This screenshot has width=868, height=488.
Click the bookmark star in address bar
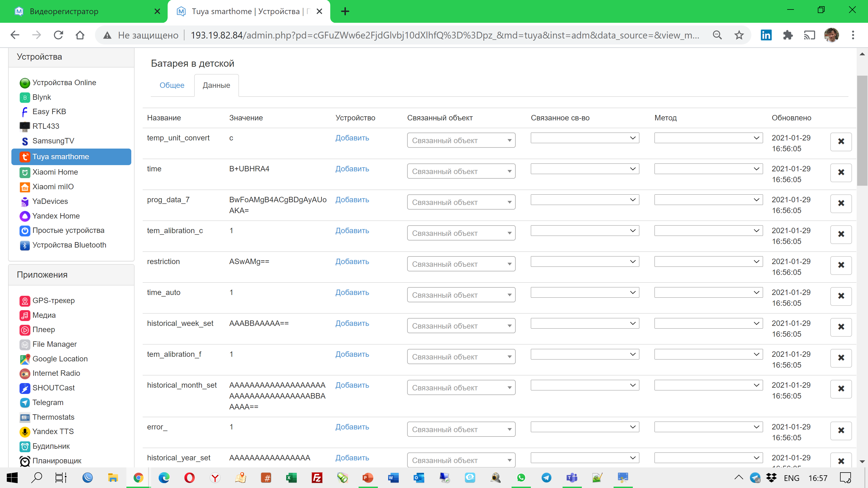pos(739,35)
